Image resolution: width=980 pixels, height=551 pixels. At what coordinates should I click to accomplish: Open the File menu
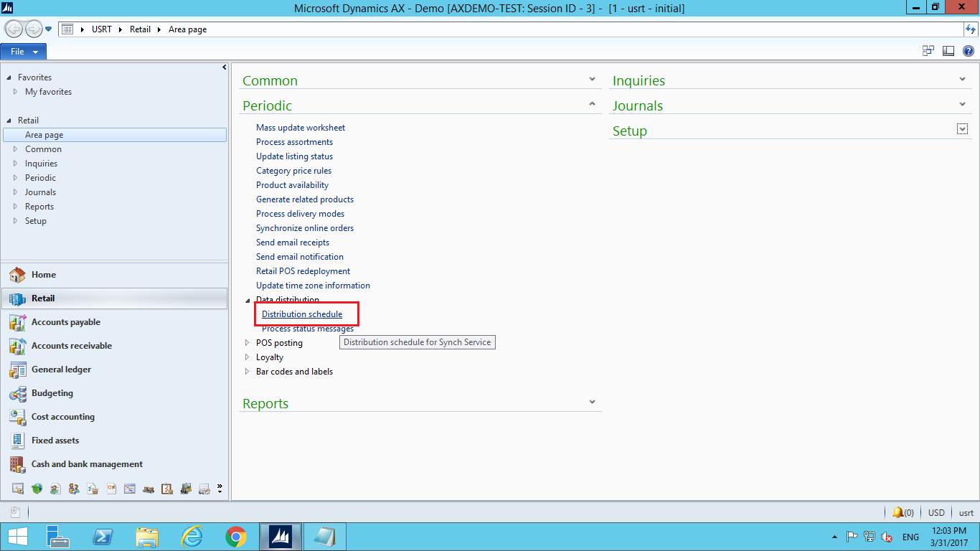click(x=24, y=52)
